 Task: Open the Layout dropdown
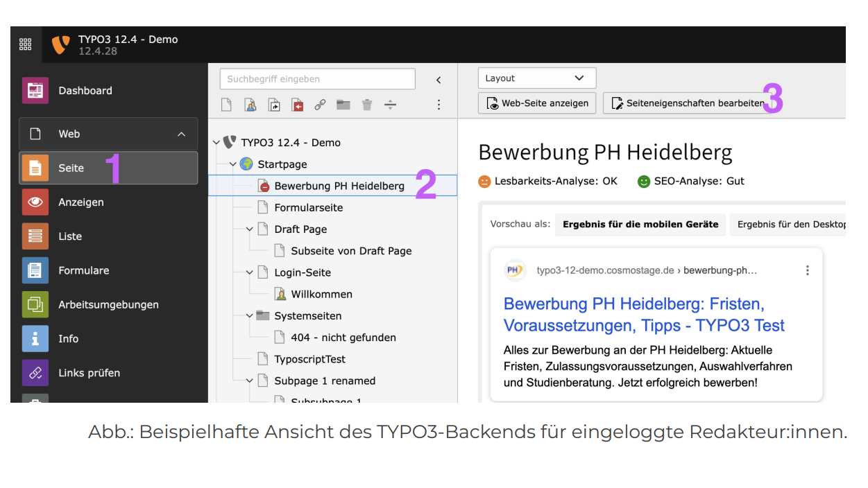point(536,78)
